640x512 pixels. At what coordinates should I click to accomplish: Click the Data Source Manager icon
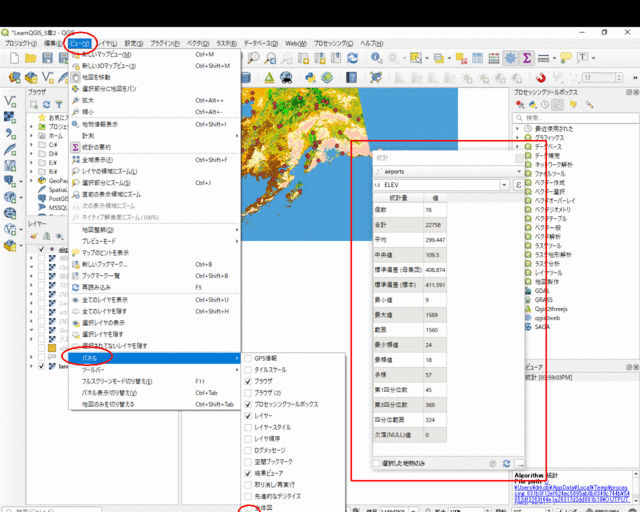(x=15, y=77)
